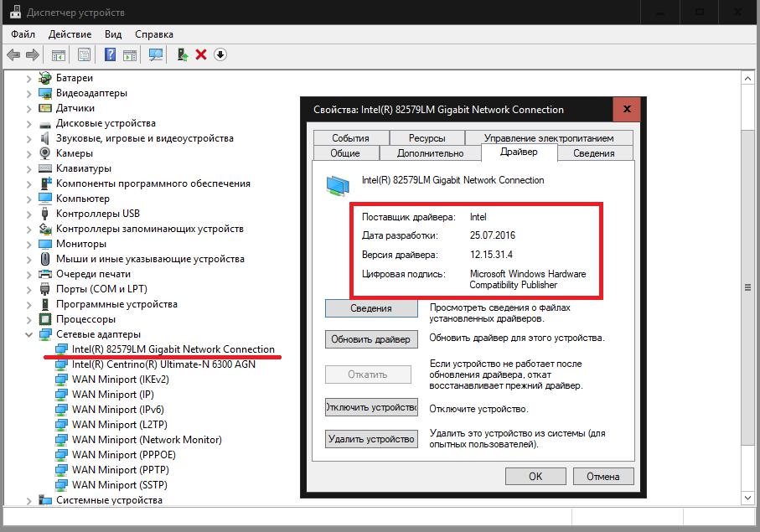Screen dimensions: 760x532
Task: Click the Мониторы monitor icon
Action: point(45,244)
